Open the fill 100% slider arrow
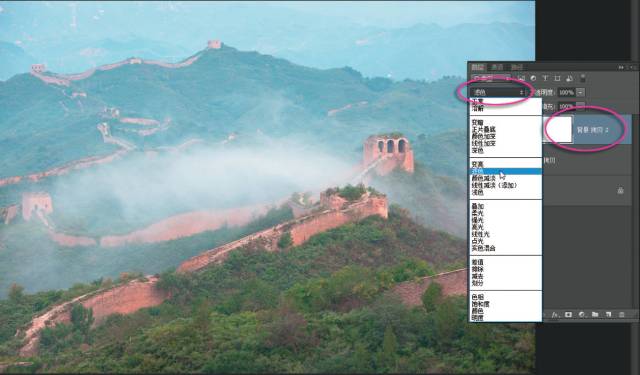The image size is (640, 375). point(580,106)
